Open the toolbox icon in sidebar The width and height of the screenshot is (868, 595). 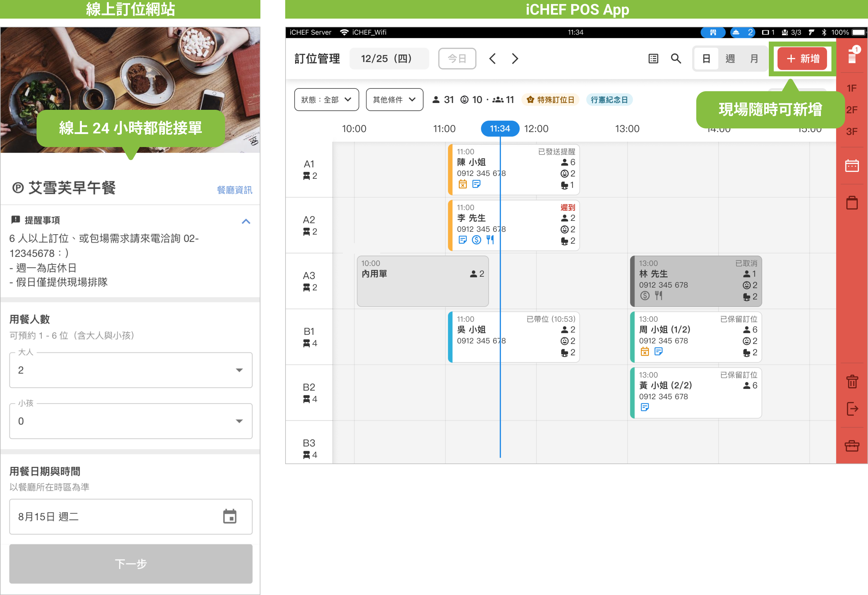click(x=852, y=446)
